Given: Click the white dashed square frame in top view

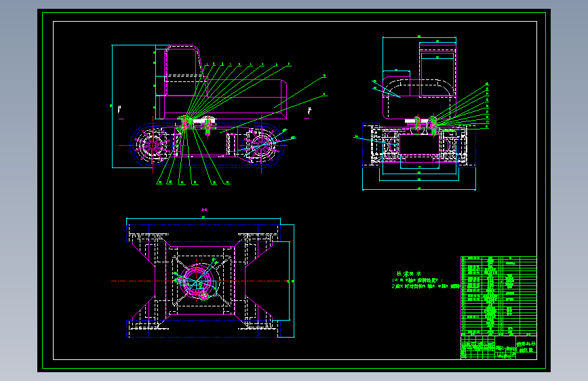Looking at the screenshot, I should [x=201, y=281].
